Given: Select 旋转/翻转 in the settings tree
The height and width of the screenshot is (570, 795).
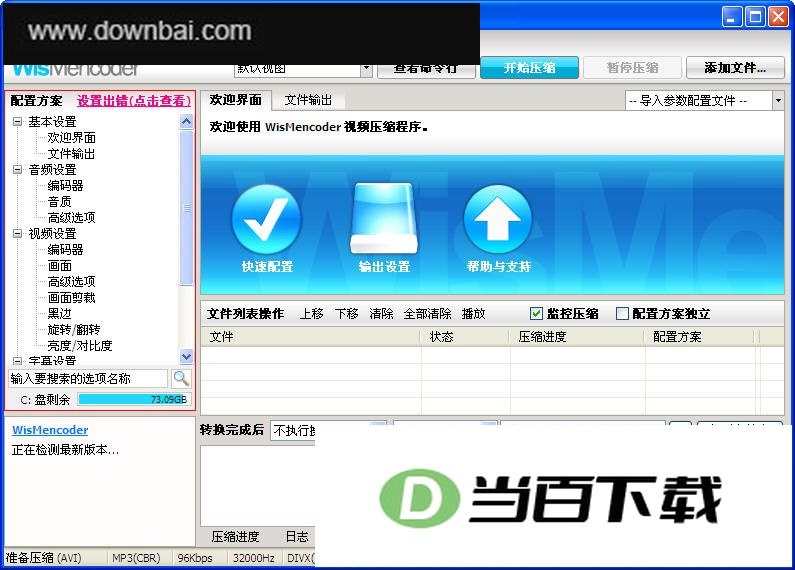Looking at the screenshot, I should tap(74, 330).
